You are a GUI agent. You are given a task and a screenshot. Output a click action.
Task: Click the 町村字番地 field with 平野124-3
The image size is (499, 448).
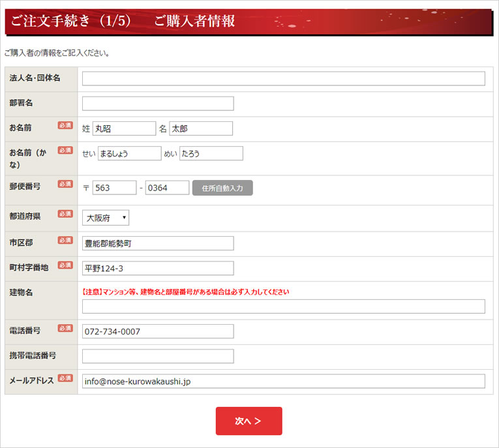click(157, 268)
